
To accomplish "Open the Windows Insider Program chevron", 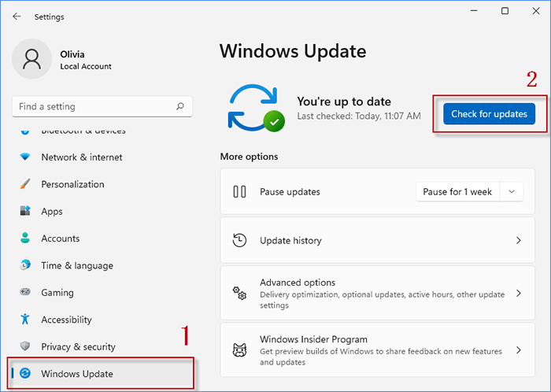I will point(518,349).
